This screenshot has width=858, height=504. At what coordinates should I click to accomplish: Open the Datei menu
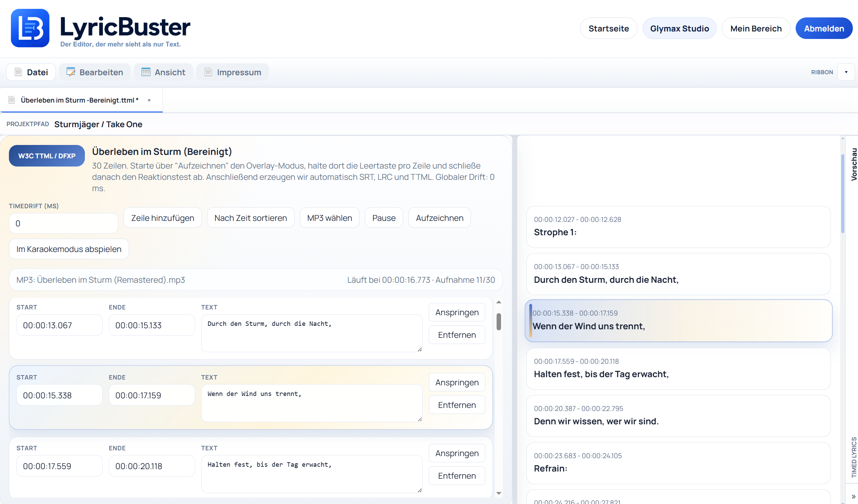[x=31, y=72]
